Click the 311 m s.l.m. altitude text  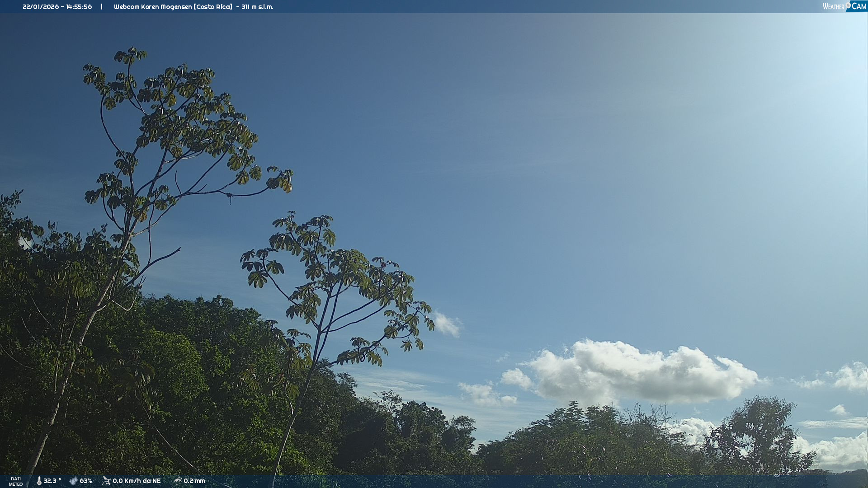[x=257, y=7]
